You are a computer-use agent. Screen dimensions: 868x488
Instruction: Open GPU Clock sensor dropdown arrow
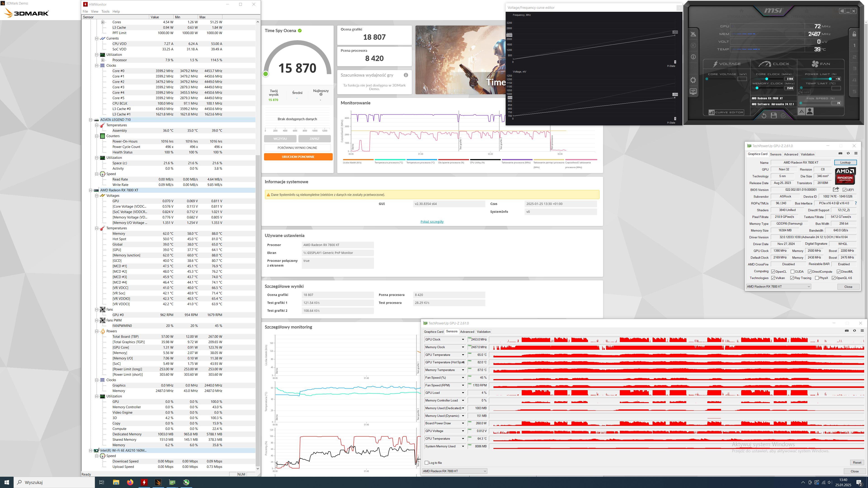point(463,340)
